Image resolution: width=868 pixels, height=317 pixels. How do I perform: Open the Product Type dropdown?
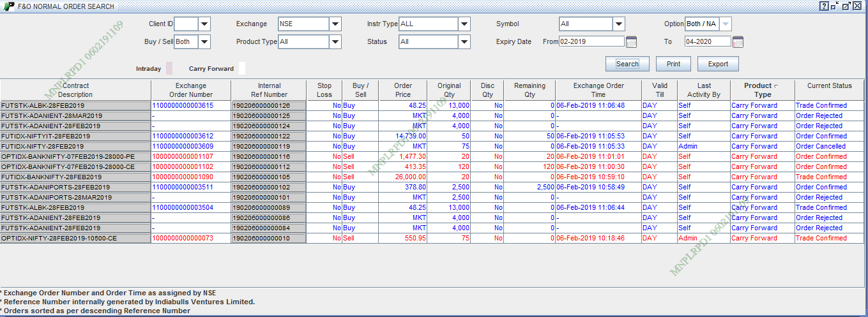click(335, 42)
